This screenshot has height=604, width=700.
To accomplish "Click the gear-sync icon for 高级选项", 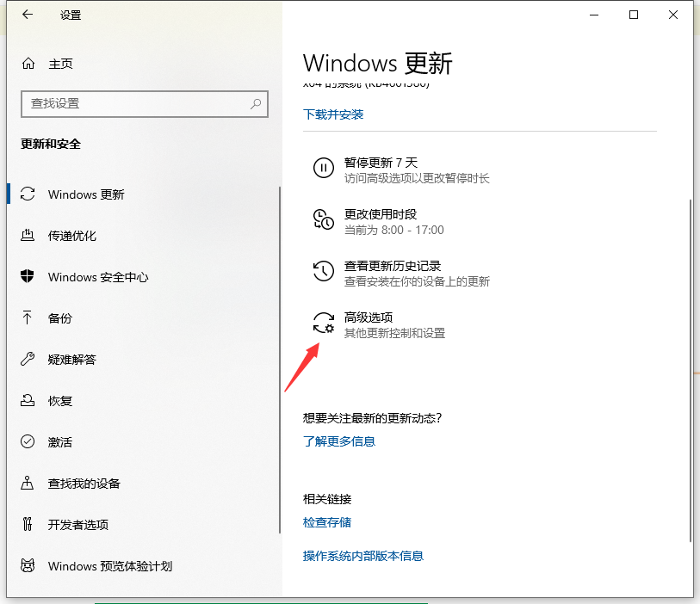I will click(x=323, y=324).
